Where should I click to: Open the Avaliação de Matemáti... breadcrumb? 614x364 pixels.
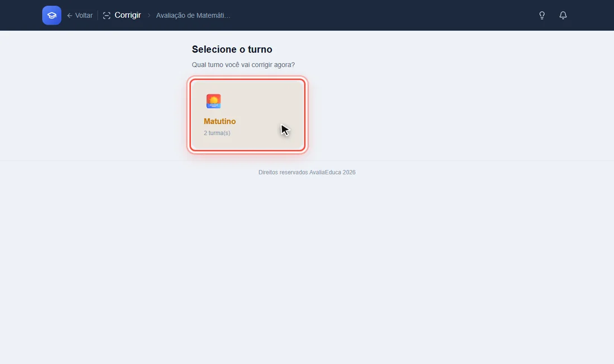(193, 16)
